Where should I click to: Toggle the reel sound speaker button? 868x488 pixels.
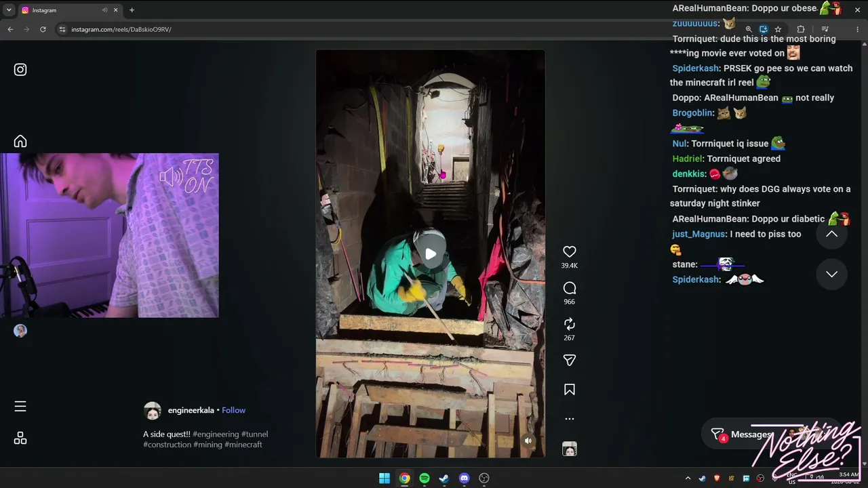pos(528,441)
